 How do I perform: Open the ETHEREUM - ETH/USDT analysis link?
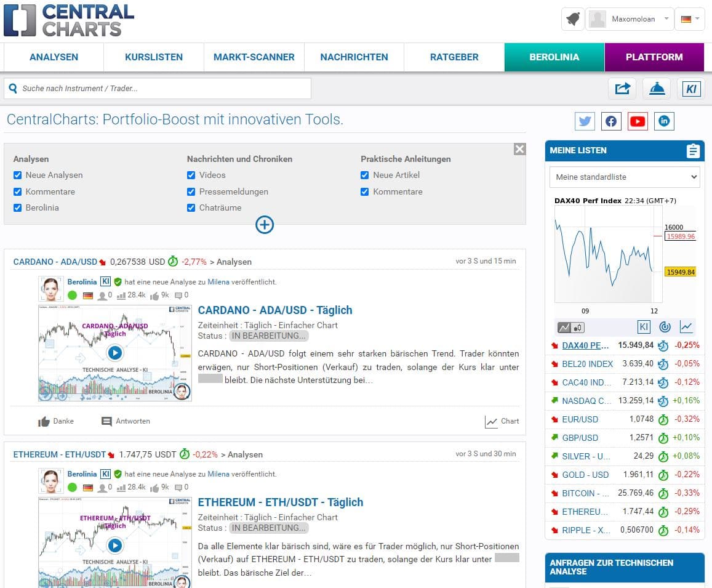(281, 502)
